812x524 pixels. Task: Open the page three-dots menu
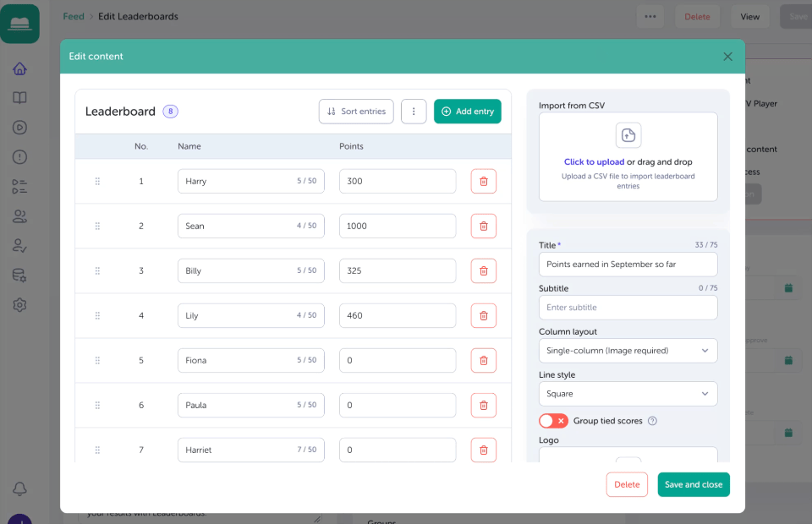click(650, 17)
